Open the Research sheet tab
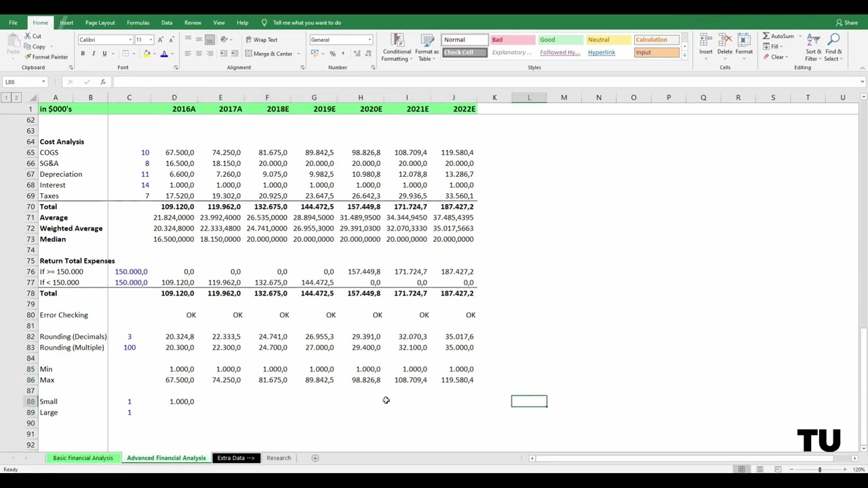 pos(279,458)
